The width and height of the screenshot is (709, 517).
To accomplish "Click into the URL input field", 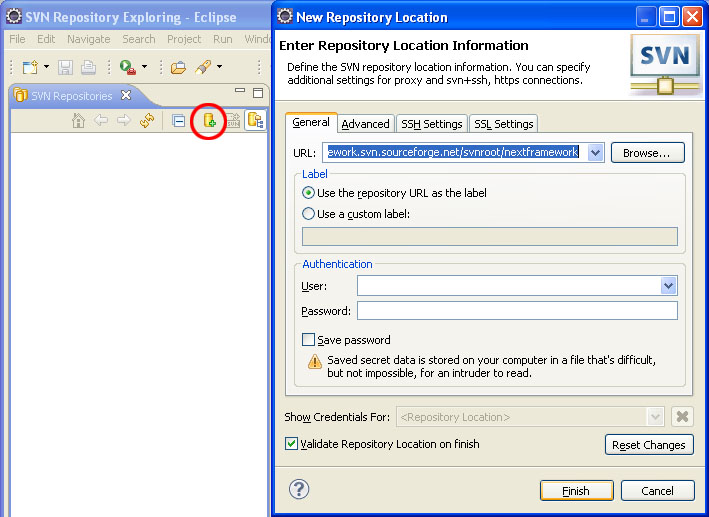I will coord(455,152).
